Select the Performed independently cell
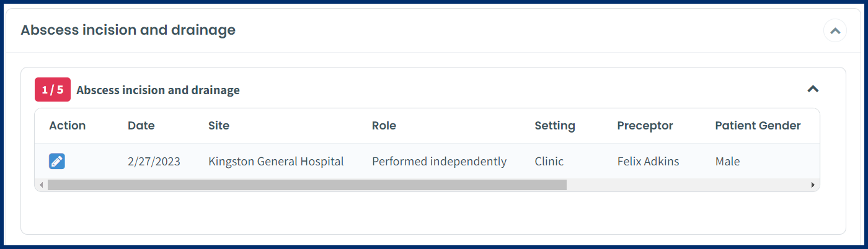The height and width of the screenshot is (249, 868). click(439, 162)
